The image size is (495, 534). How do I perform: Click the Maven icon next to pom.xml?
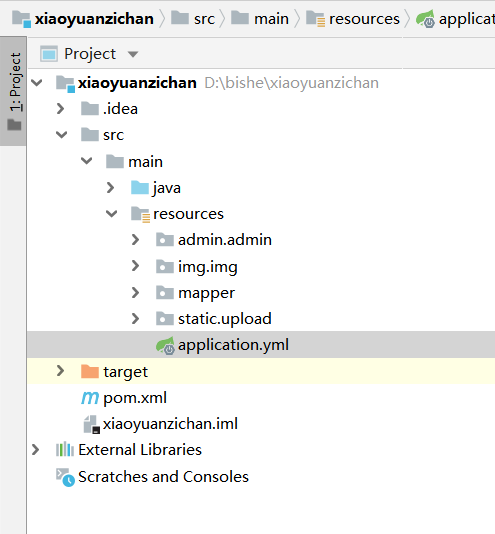[x=90, y=398]
